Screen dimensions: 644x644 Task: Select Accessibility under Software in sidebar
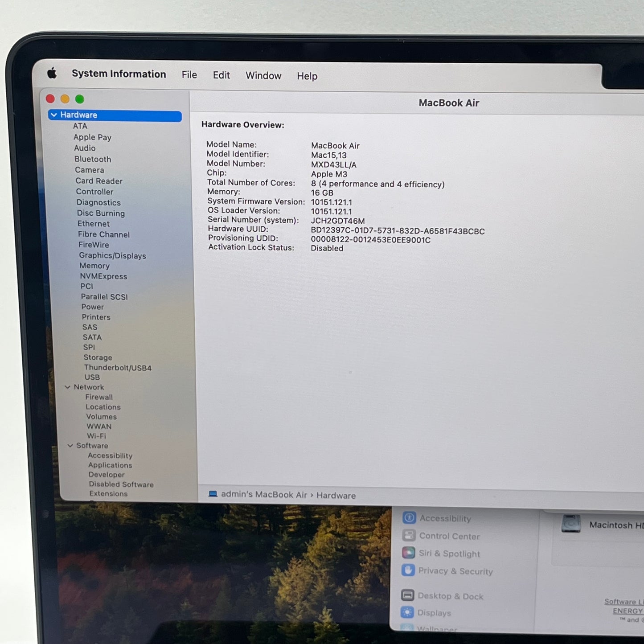point(110,455)
